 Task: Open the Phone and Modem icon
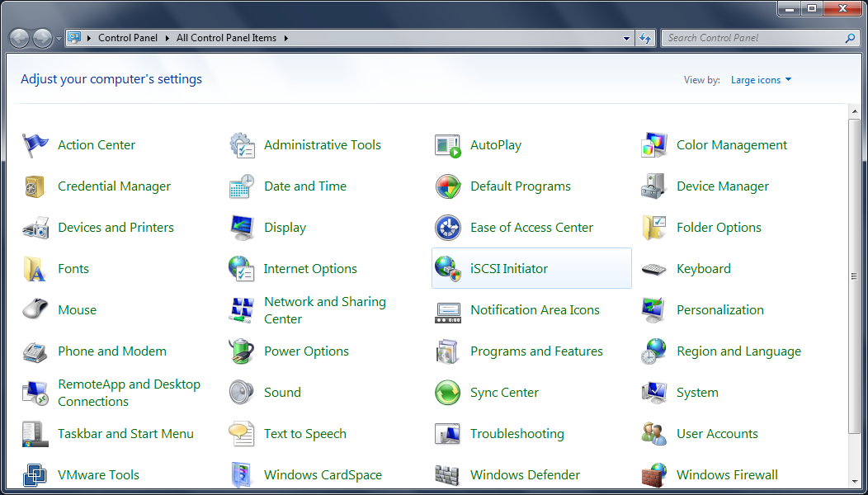(35, 351)
